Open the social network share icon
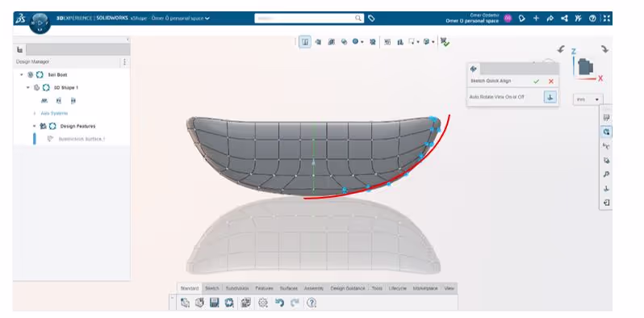The height and width of the screenshot is (318, 644). coord(564,18)
